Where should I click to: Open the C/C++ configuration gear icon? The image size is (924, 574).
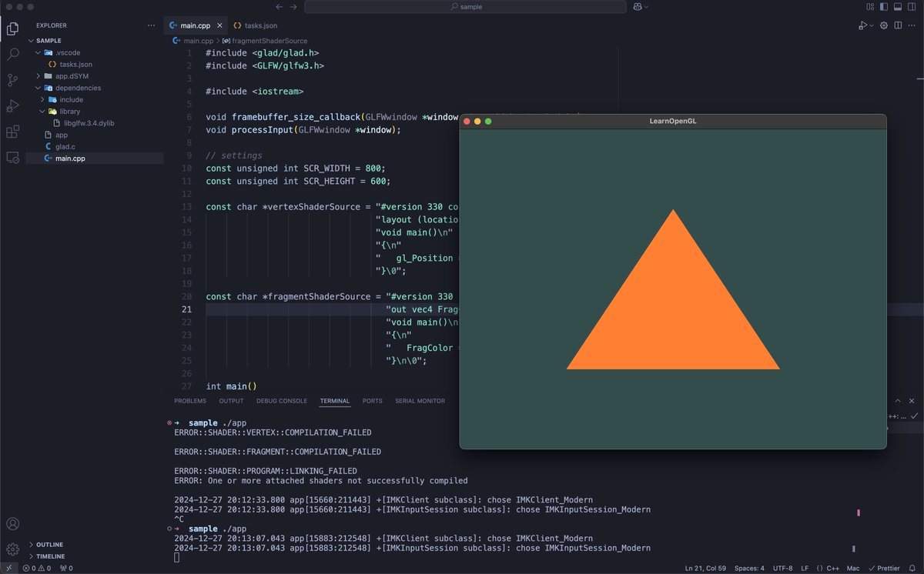(x=884, y=25)
